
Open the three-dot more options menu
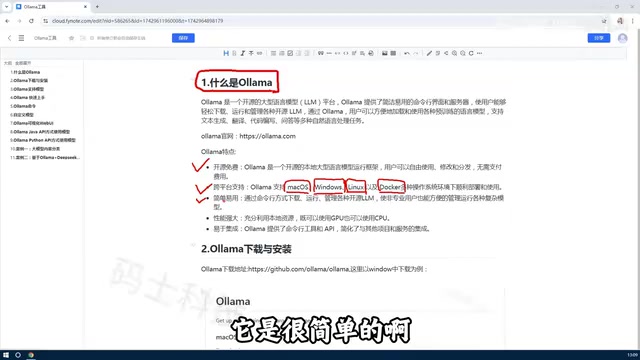coord(480,53)
